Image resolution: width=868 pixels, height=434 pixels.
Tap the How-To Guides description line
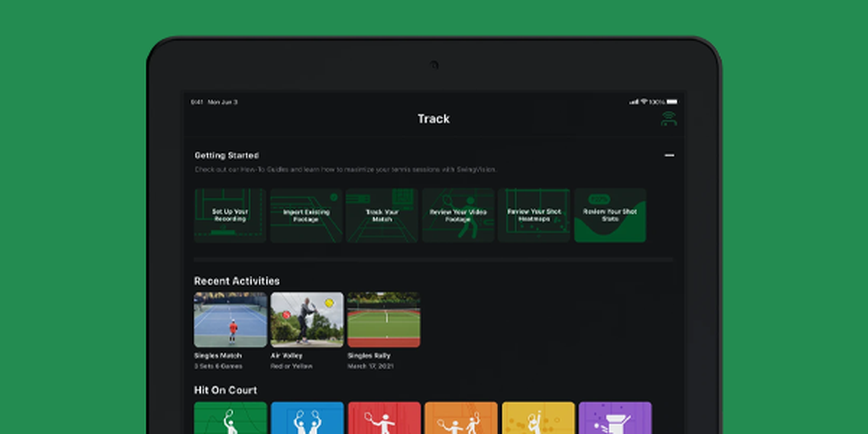(345, 169)
